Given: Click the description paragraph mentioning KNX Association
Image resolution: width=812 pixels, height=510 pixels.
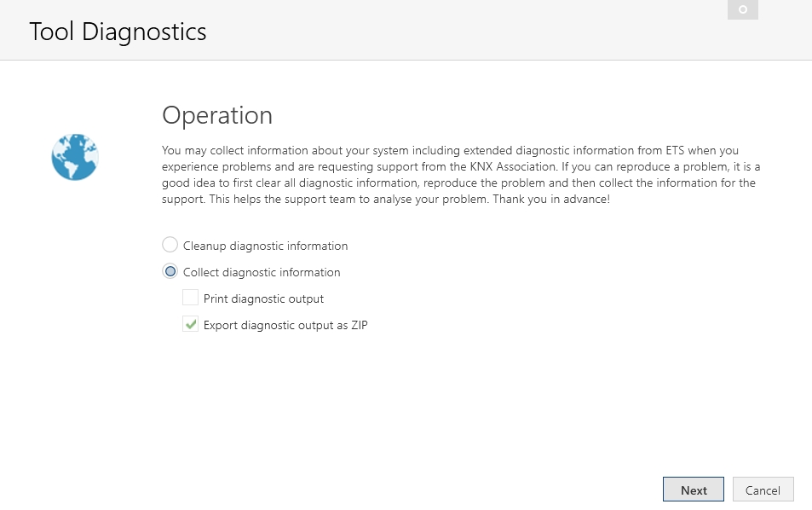Looking at the screenshot, I should pyautogui.click(x=461, y=175).
